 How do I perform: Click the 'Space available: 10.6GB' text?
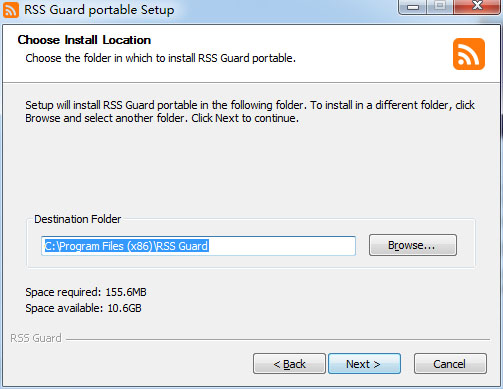tap(83, 308)
